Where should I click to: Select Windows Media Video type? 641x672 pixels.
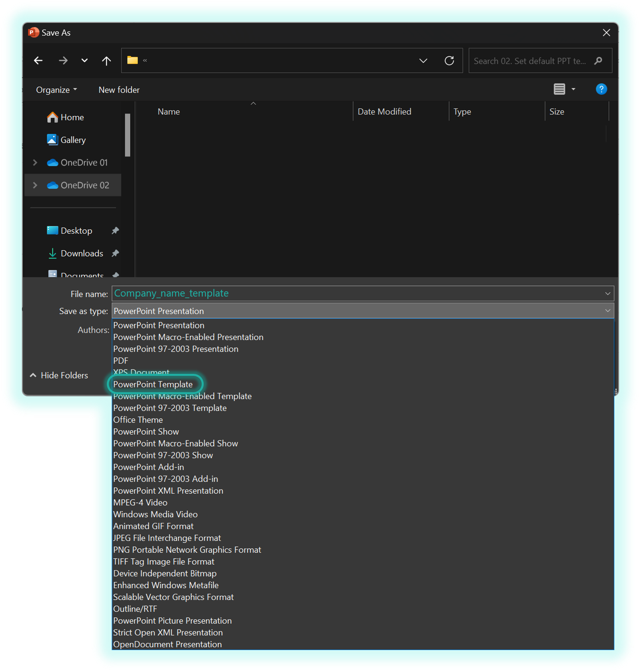[363, 515]
